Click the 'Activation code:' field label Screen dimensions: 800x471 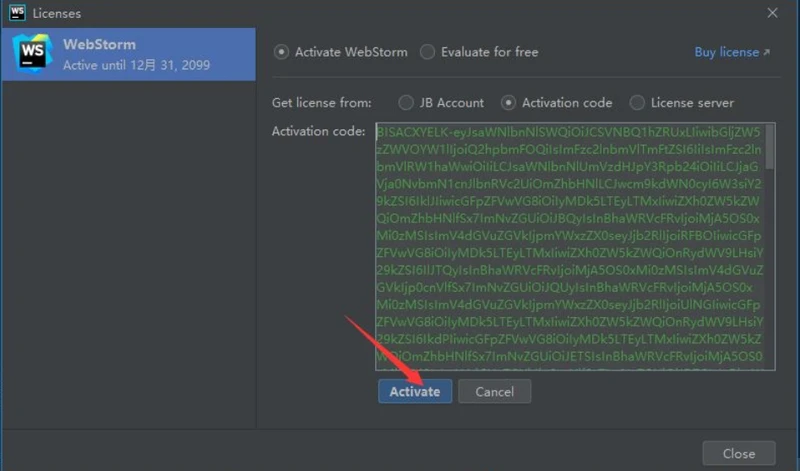tap(318, 131)
